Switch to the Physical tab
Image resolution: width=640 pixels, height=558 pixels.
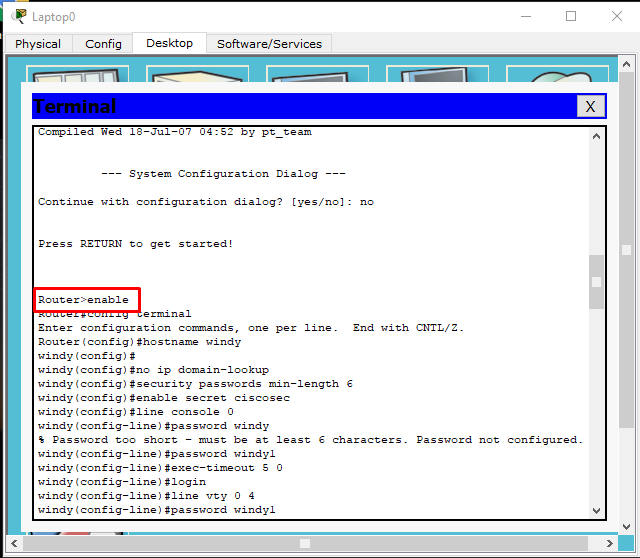38,44
